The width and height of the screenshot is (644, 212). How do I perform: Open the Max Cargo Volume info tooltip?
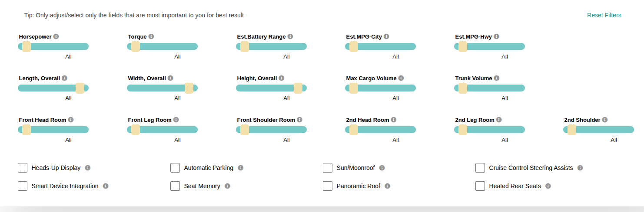pyautogui.click(x=401, y=78)
